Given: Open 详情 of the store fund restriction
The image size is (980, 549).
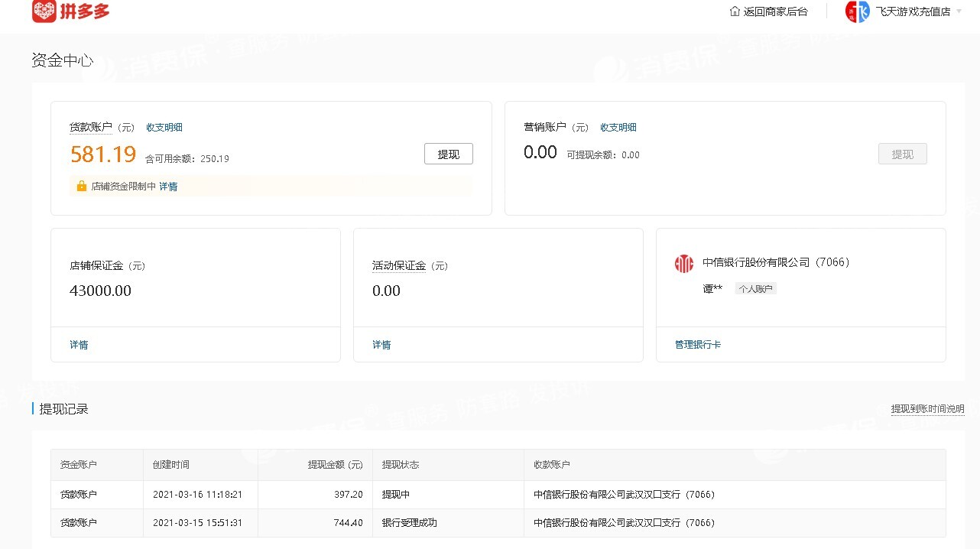Looking at the screenshot, I should pos(167,186).
